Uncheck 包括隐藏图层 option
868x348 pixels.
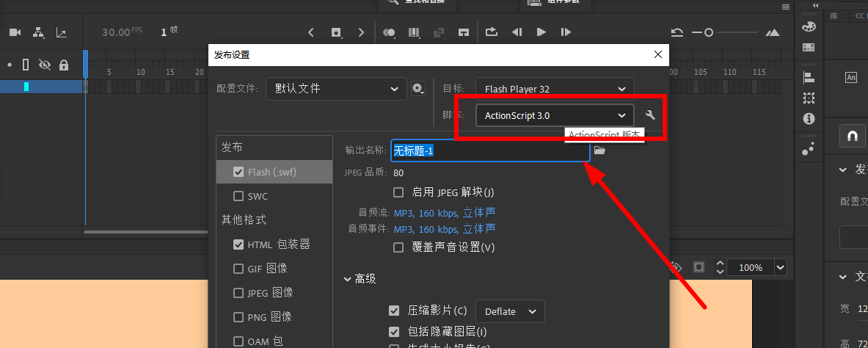[394, 332]
